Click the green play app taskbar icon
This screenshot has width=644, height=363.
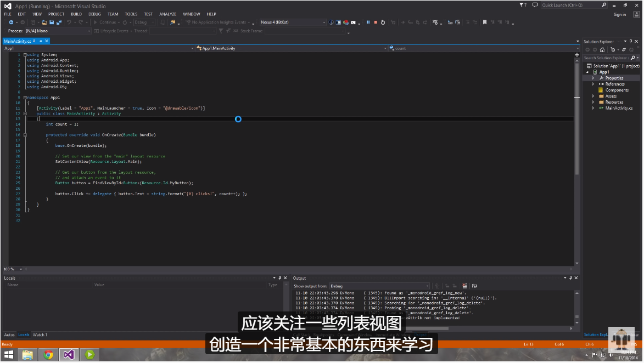click(89, 354)
